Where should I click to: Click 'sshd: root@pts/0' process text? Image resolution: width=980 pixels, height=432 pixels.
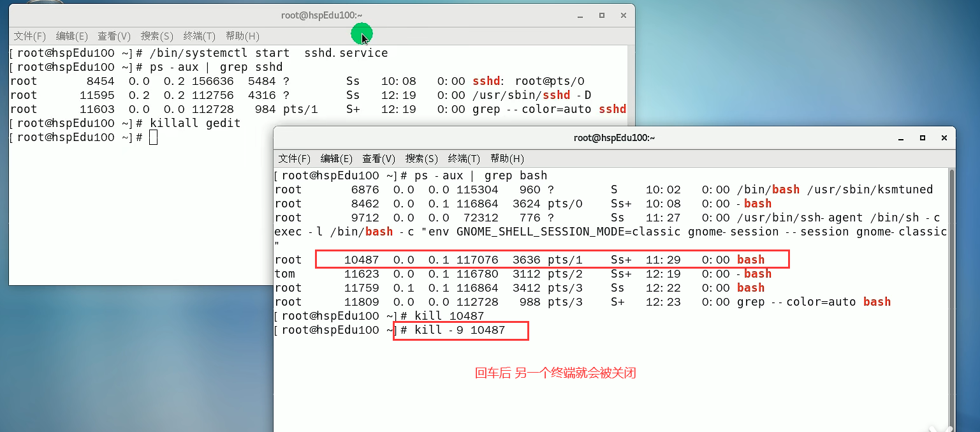[x=528, y=81]
